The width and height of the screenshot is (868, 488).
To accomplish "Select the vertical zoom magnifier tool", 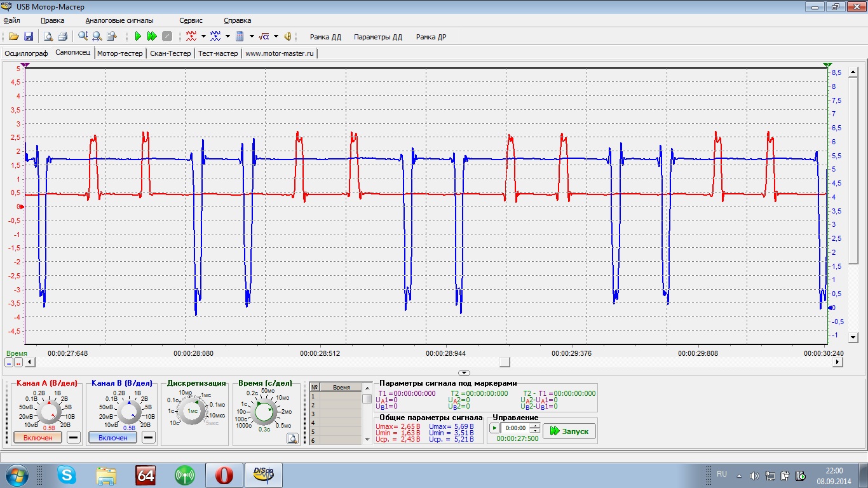I will tap(83, 37).
